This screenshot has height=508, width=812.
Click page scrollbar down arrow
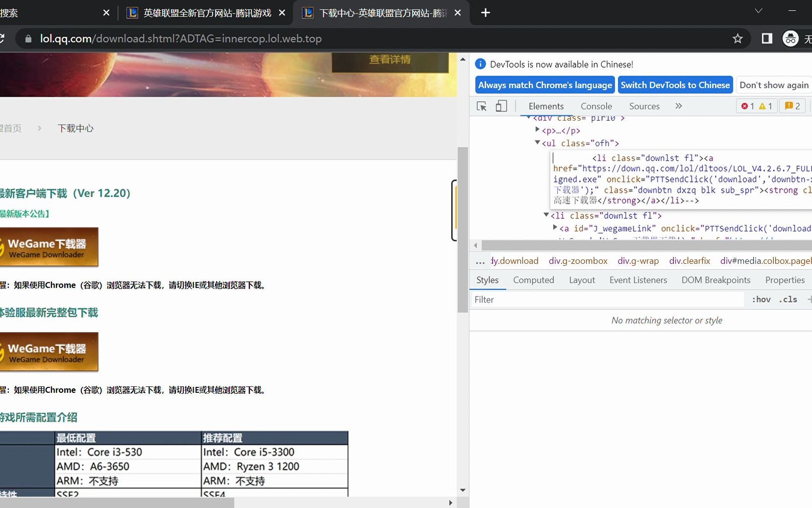pyautogui.click(x=463, y=490)
